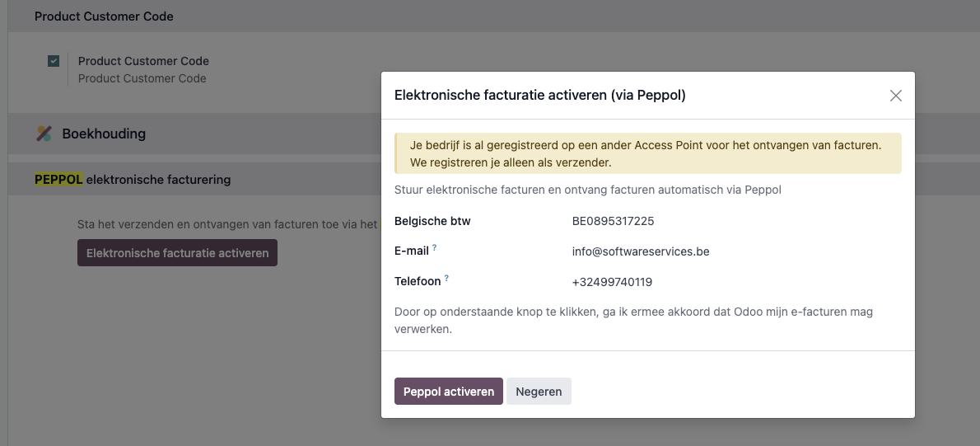Click the Product Customer Code section header
This screenshot has height=446, width=980.
tap(104, 16)
